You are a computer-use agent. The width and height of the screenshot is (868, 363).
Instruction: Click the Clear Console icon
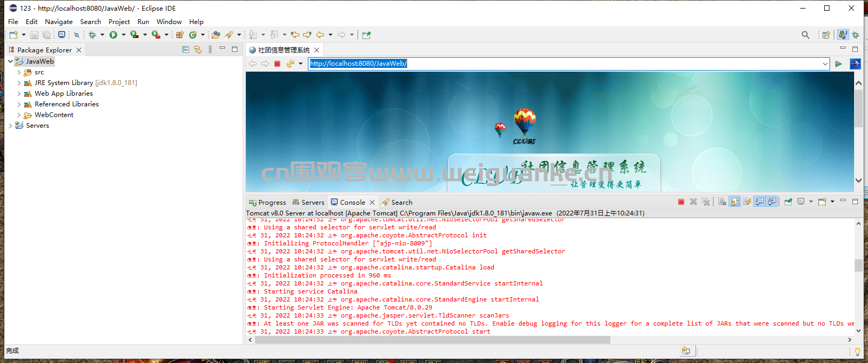(722, 202)
